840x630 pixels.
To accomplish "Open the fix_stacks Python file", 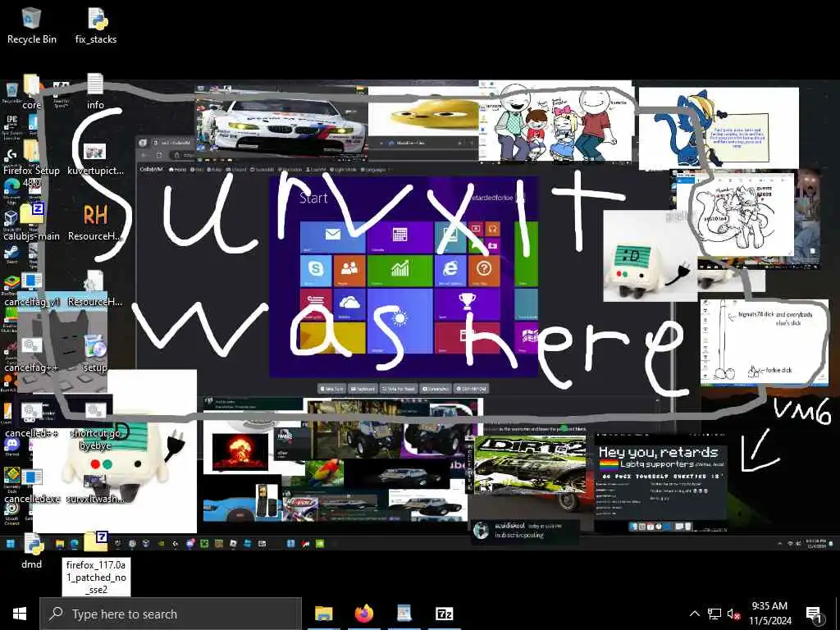I will coord(96,25).
